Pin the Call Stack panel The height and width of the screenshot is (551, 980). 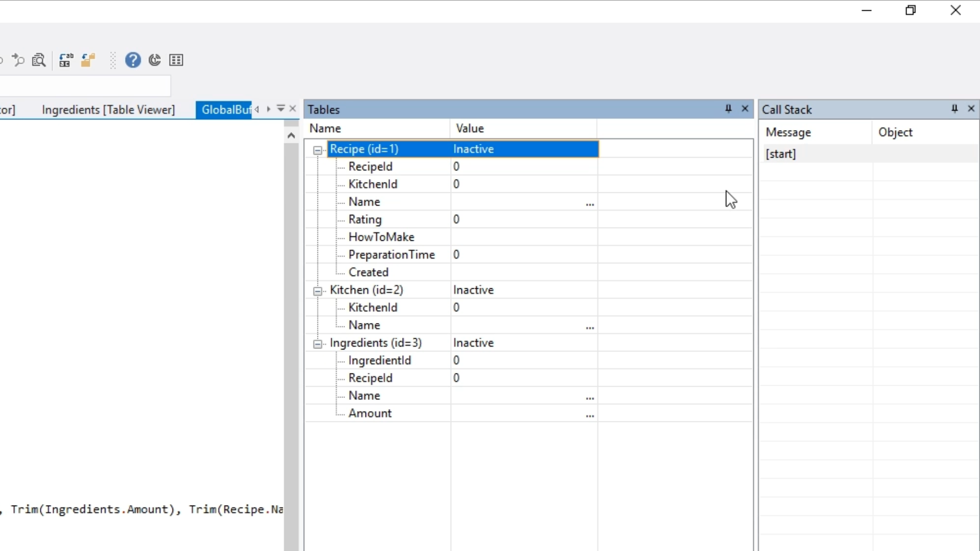(x=954, y=109)
